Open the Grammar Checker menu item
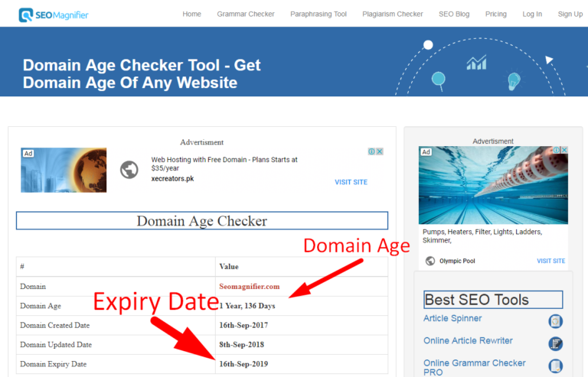The height and width of the screenshot is (377, 588). [x=246, y=14]
